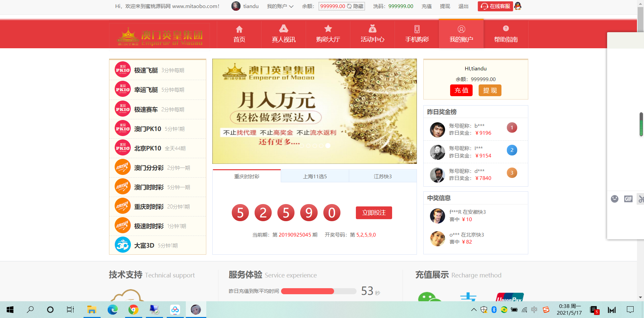Toggle 隐藏 to hide the balance
644x318 pixels.
[x=358, y=6]
